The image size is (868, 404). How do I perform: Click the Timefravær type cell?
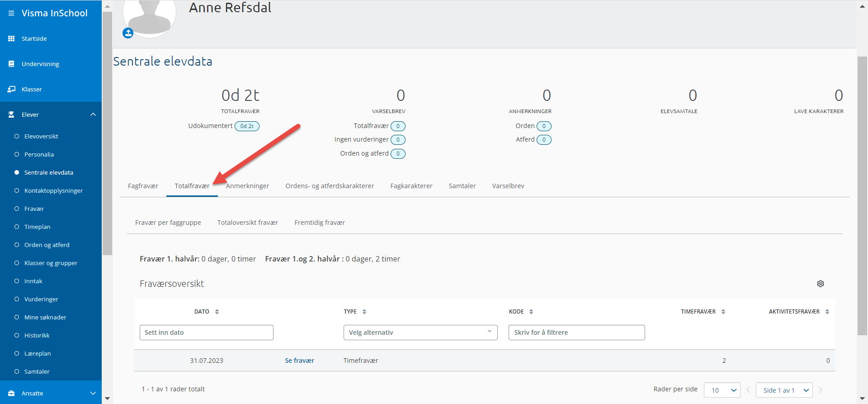[x=361, y=361]
